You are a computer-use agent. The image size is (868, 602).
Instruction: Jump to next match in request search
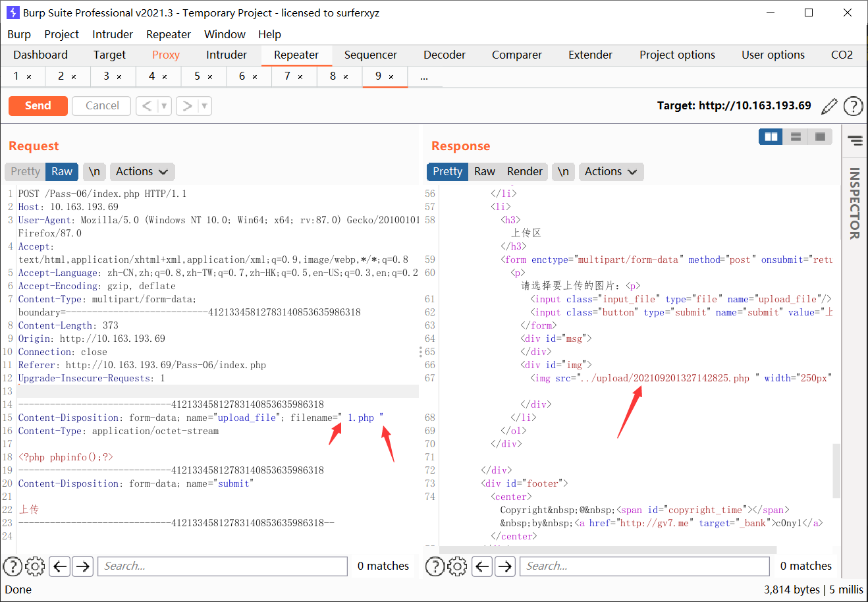(82, 566)
